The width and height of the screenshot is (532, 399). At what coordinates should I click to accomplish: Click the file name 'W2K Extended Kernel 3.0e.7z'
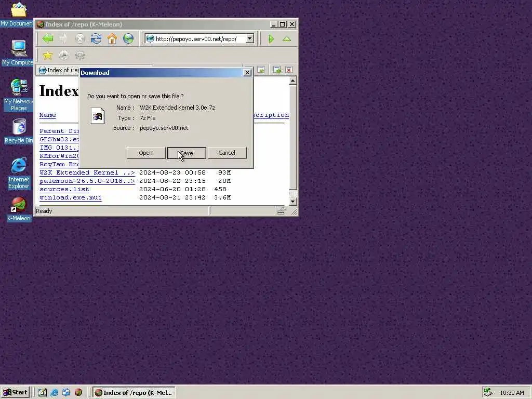coord(178,108)
